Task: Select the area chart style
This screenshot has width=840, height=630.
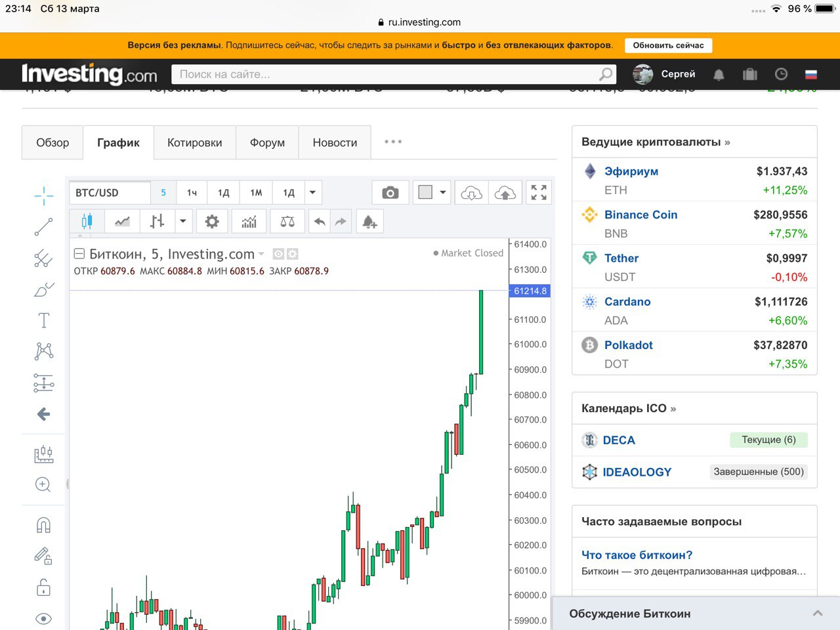Action: (122, 222)
